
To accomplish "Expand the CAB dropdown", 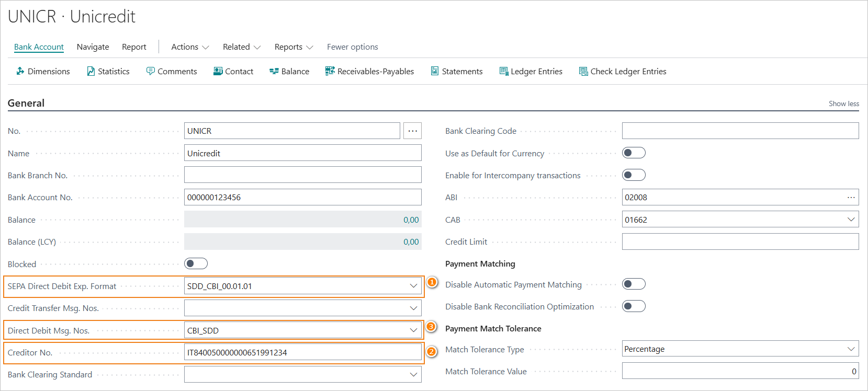I will point(851,220).
